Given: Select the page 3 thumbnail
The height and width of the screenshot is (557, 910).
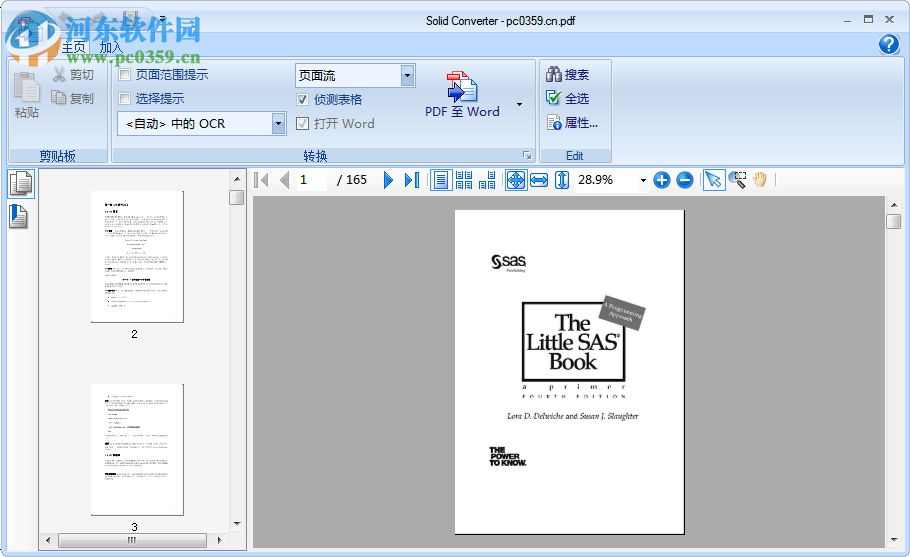Looking at the screenshot, I should [x=137, y=450].
